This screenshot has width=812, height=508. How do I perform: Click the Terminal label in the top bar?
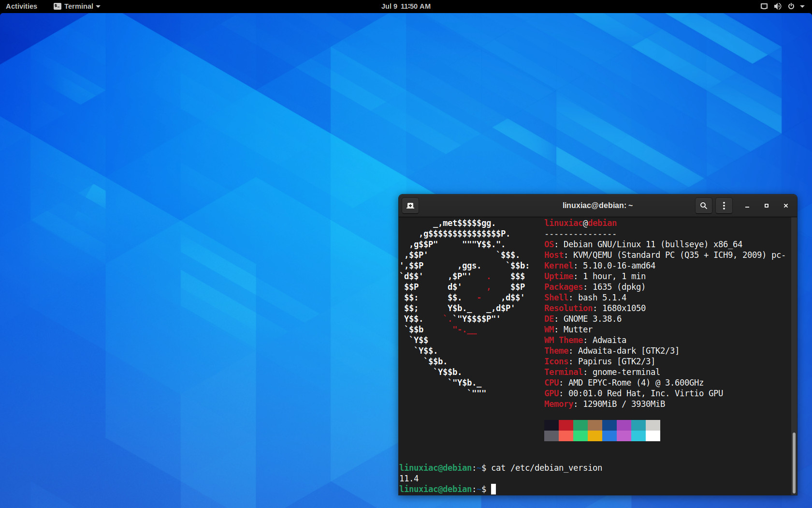[79, 6]
